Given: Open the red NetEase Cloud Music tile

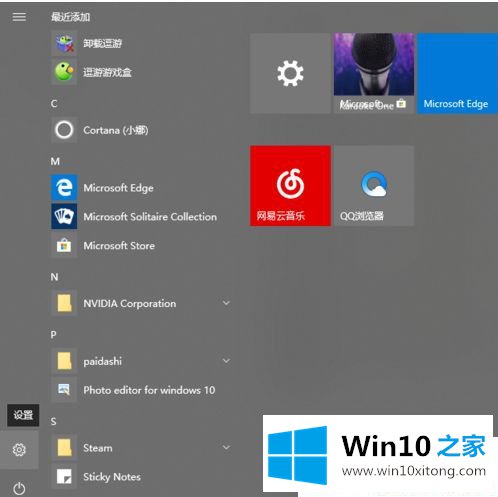Looking at the screenshot, I should click(290, 186).
